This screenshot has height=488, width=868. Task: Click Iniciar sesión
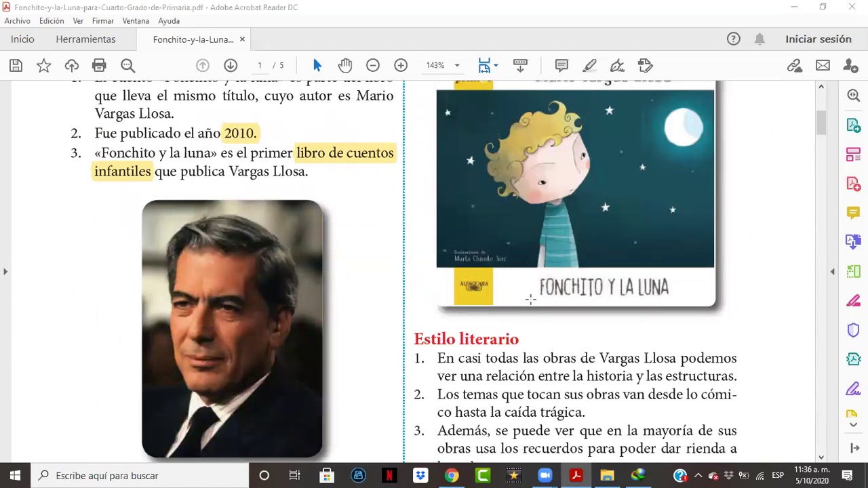coord(818,39)
